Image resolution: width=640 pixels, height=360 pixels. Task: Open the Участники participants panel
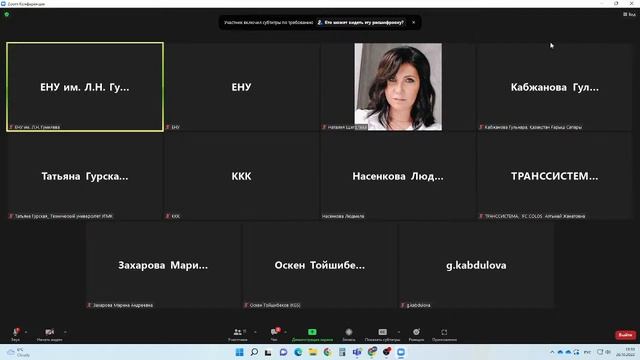tap(238, 334)
